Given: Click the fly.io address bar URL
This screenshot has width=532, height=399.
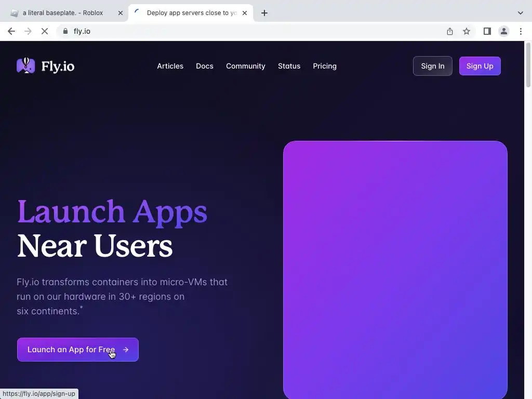Looking at the screenshot, I should 82,31.
